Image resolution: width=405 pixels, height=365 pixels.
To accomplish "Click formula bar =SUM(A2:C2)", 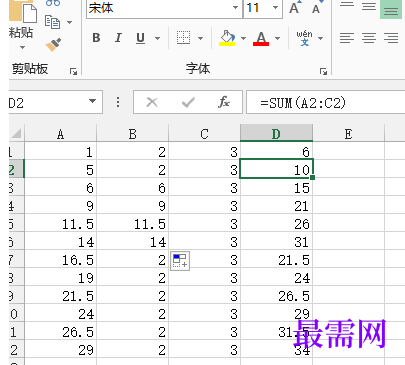I will [325, 102].
